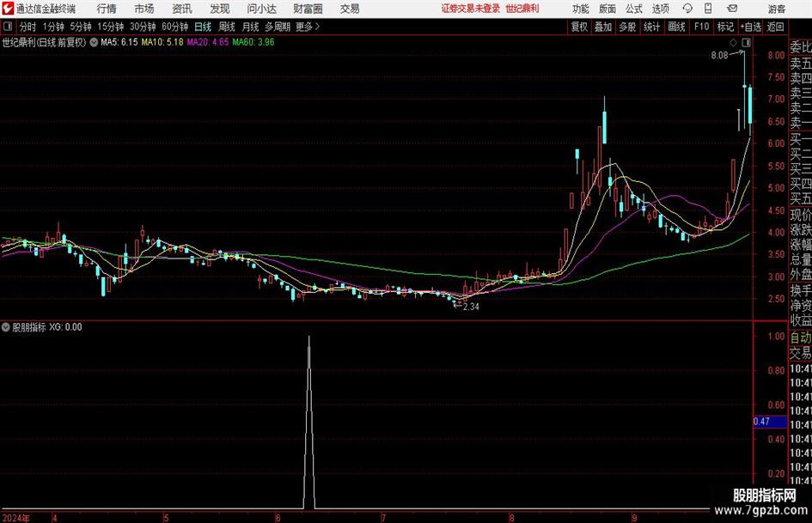
Task: Click the 多股 multi-stock button
Action: [627, 27]
